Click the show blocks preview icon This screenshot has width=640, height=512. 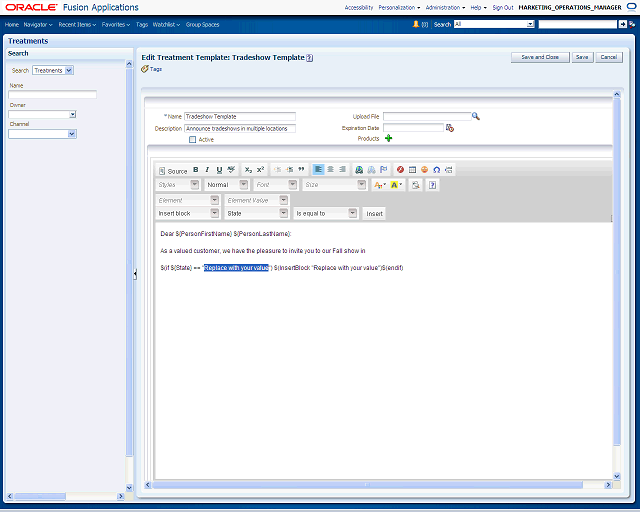pos(416,185)
